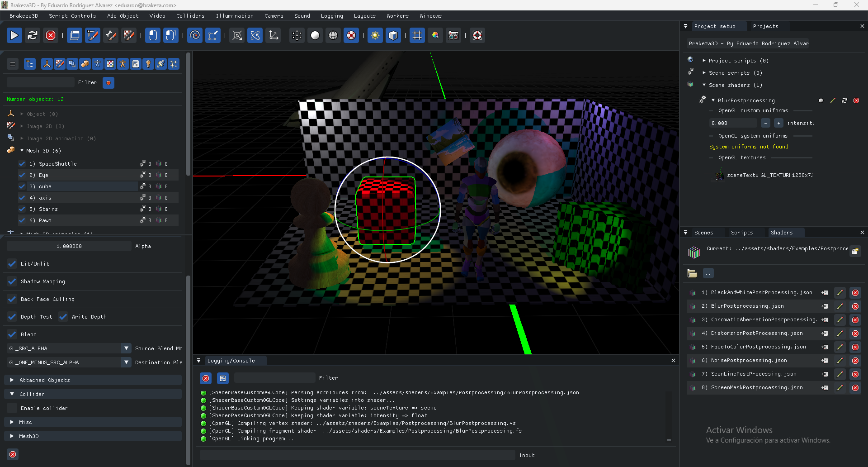Toggle the Back Face Culling checkbox
Screen dimensions: 868x467
(12, 299)
